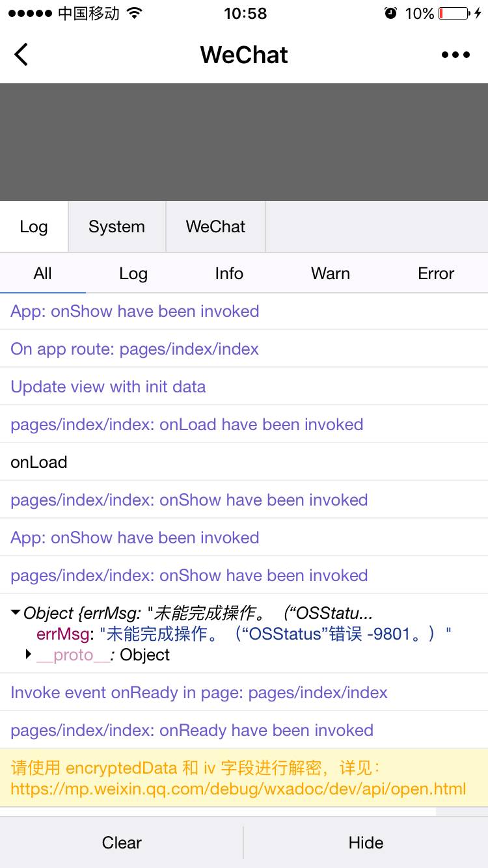Collapse the Object errMsg entry

(16, 613)
